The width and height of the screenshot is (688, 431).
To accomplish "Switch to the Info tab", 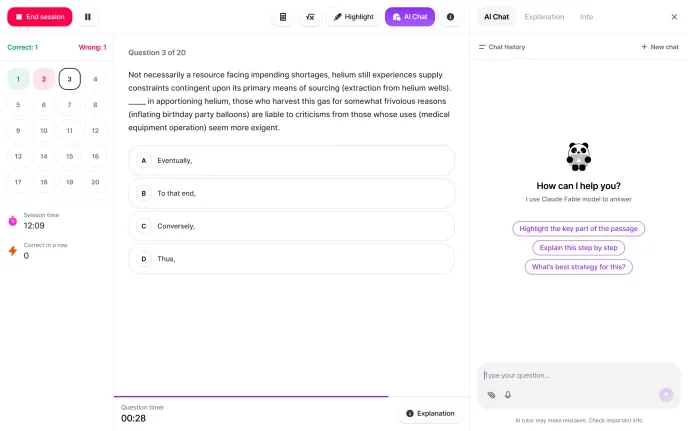I will point(586,17).
